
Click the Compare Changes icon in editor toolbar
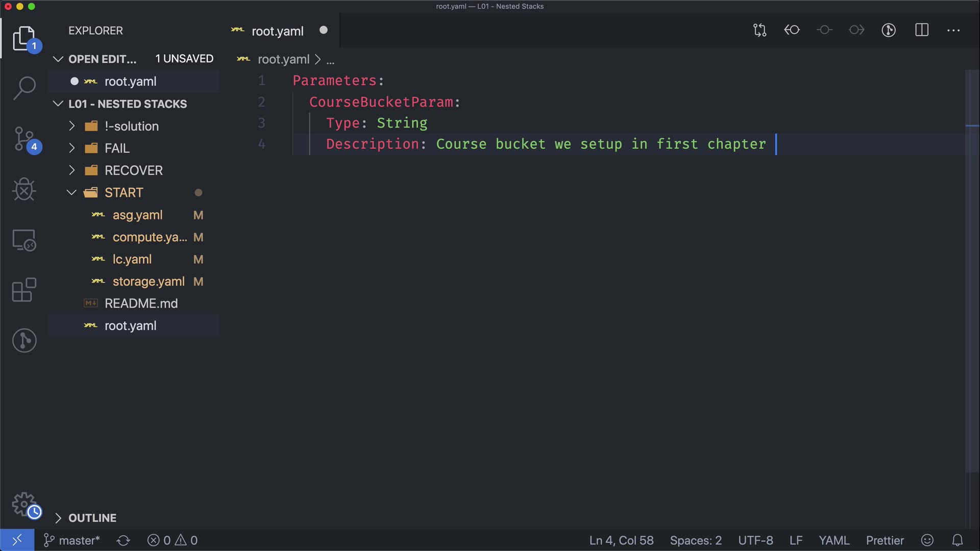(x=759, y=30)
